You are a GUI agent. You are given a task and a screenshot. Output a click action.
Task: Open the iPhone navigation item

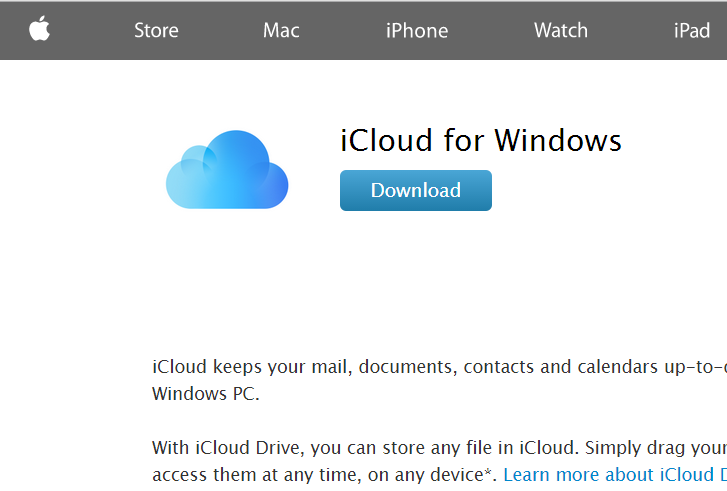coord(417,31)
